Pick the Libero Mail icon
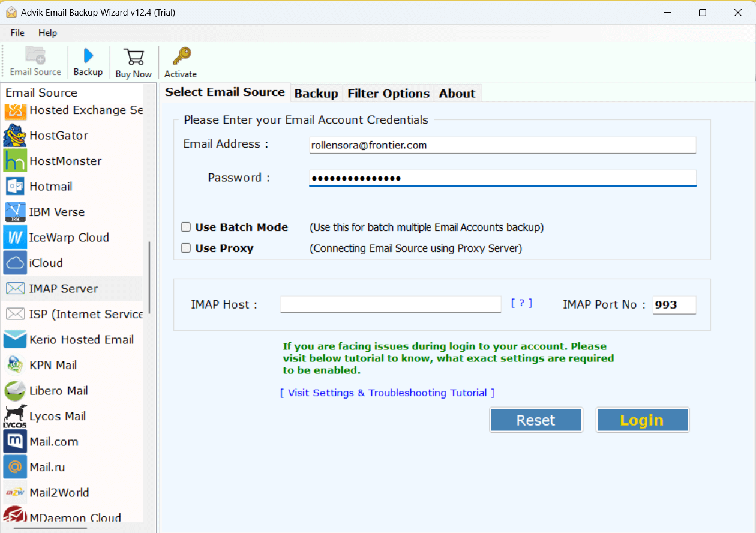Image resolution: width=756 pixels, height=533 pixels. 15,391
